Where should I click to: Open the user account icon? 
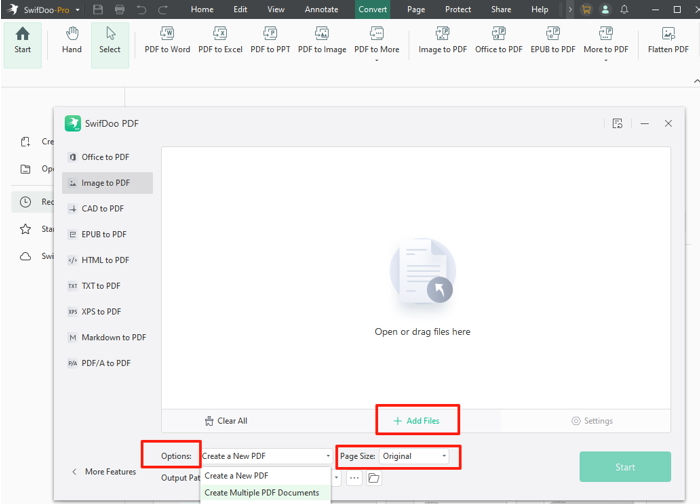coord(605,9)
